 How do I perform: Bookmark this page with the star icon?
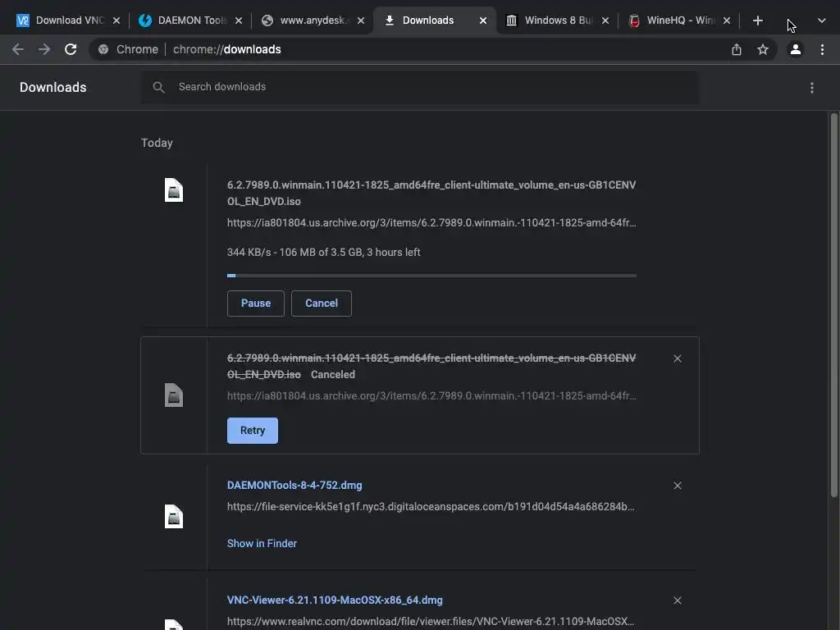point(763,49)
